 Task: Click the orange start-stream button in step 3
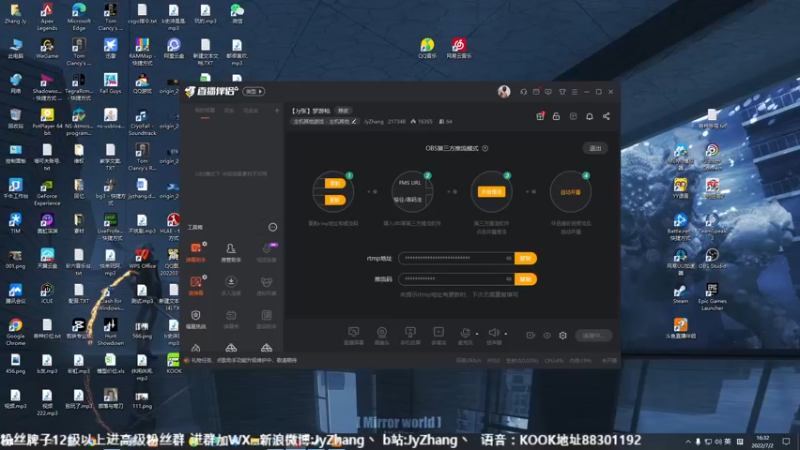pos(491,192)
